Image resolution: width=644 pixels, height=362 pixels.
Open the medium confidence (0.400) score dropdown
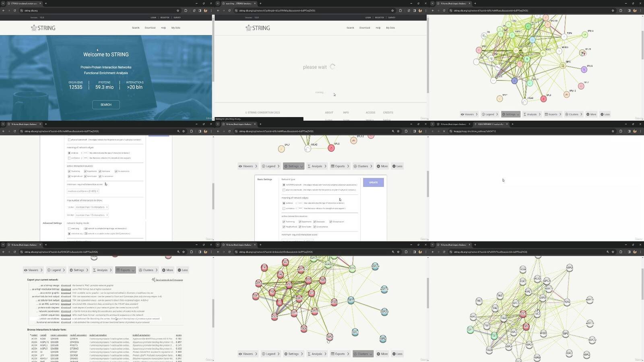[83, 191]
